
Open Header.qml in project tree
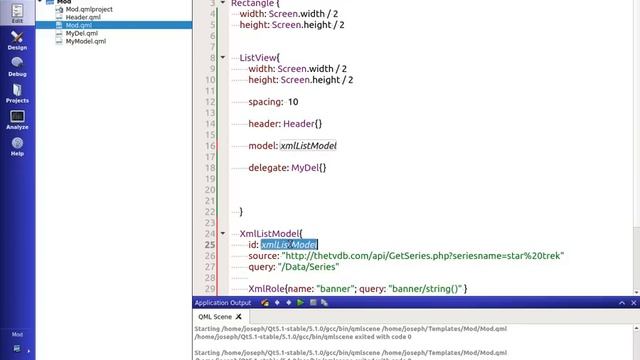point(83,17)
